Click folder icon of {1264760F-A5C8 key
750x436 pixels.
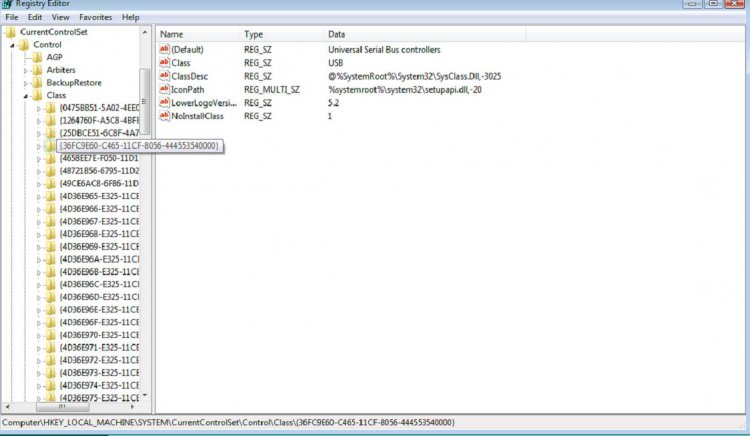tap(51, 120)
